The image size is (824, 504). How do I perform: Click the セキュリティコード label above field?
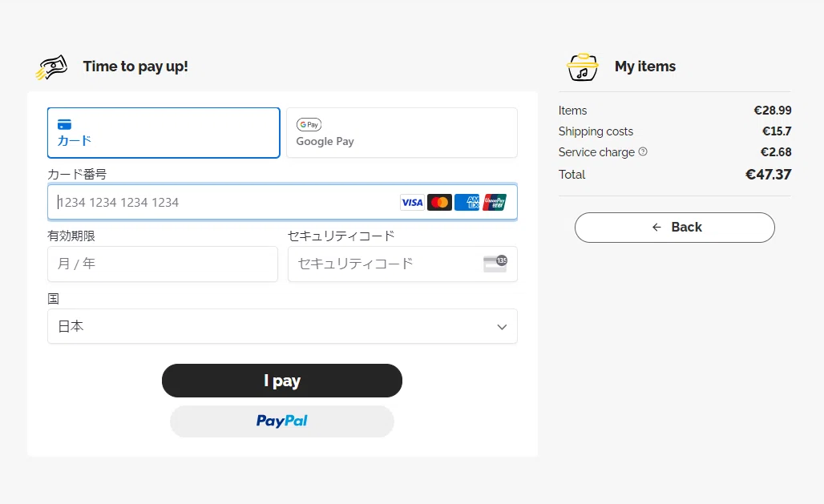(x=341, y=236)
